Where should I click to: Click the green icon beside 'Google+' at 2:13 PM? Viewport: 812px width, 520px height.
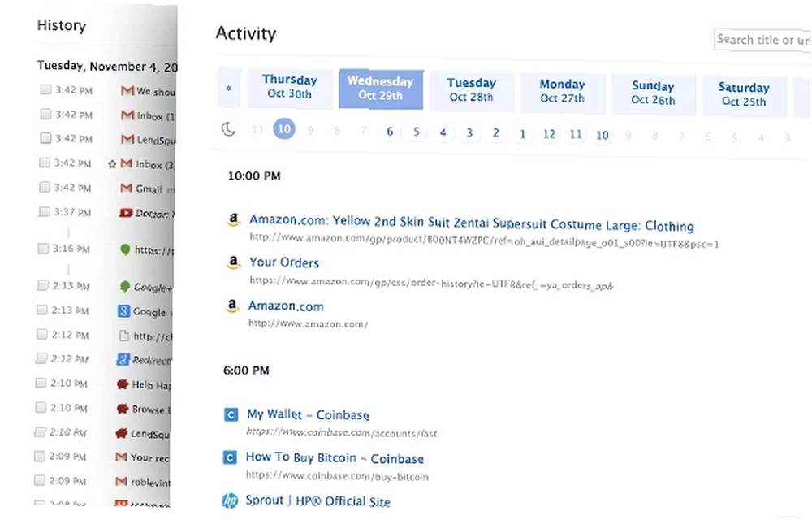click(x=124, y=286)
